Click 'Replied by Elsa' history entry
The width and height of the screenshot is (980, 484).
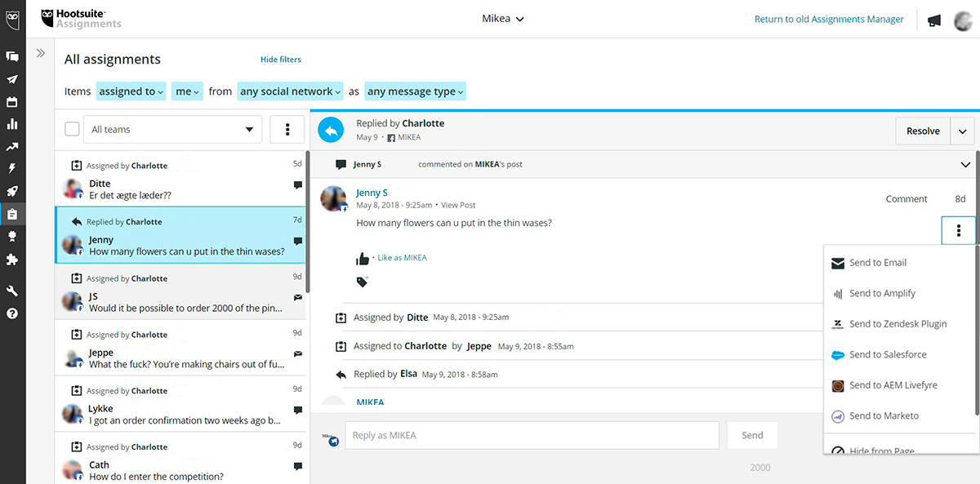point(416,374)
